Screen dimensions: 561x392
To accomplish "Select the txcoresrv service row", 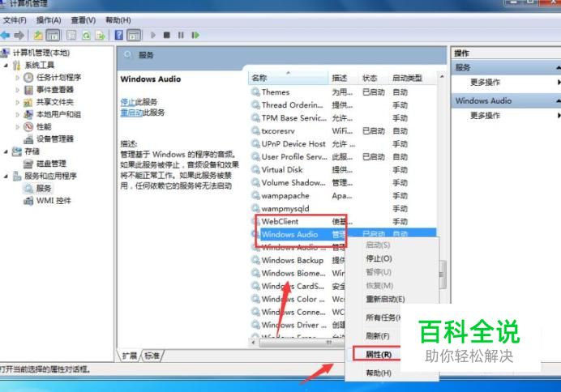I will (x=344, y=131).
